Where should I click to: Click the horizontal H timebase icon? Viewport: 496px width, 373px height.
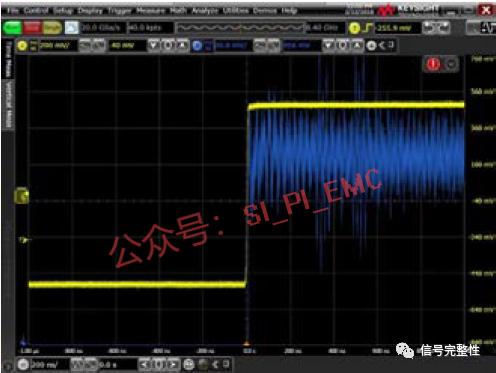tap(23, 364)
